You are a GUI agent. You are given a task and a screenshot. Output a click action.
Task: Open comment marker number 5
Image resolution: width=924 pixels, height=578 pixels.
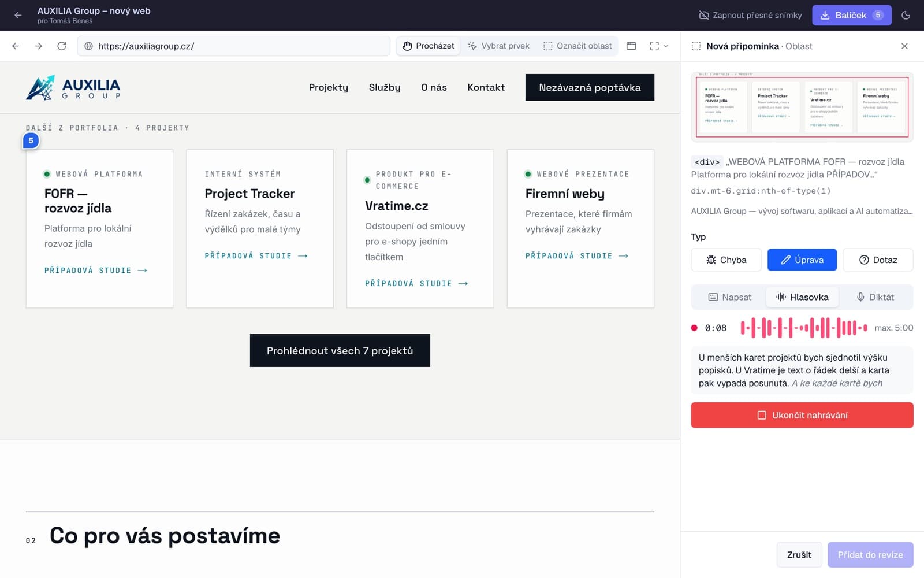[x=31, y=140]
